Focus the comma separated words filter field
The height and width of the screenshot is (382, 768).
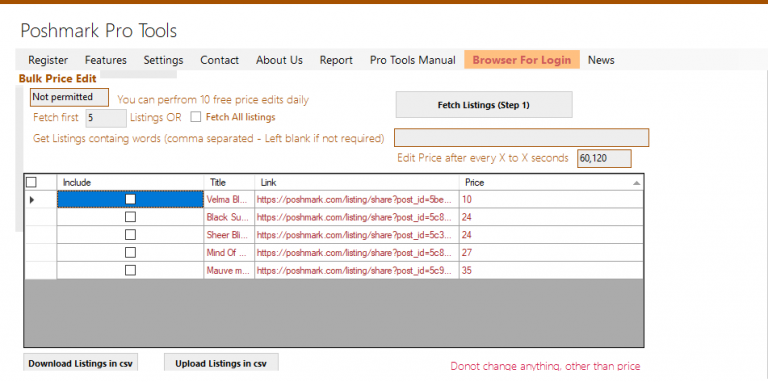tap(522, 138)
